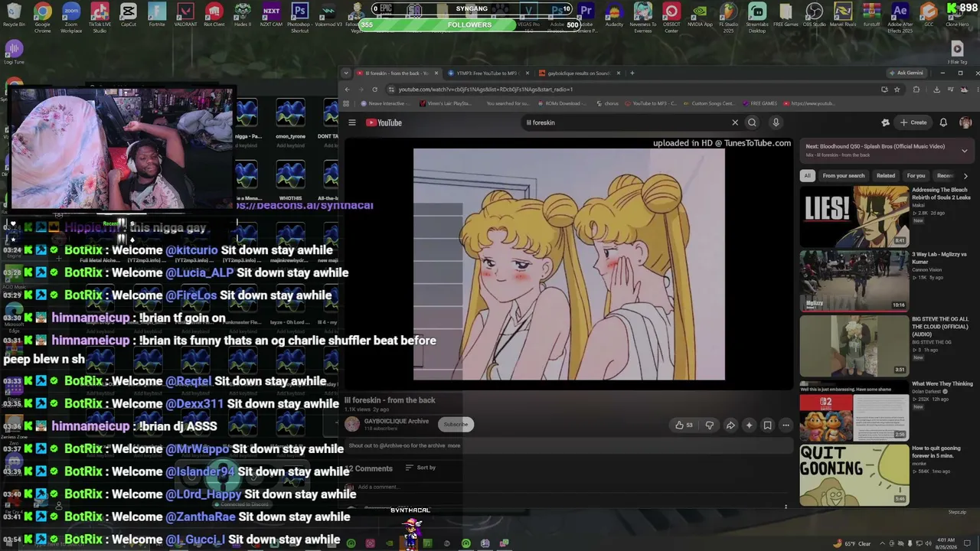
Task: Open OBSBOT Center desktop icon
Action: (671, 17)
